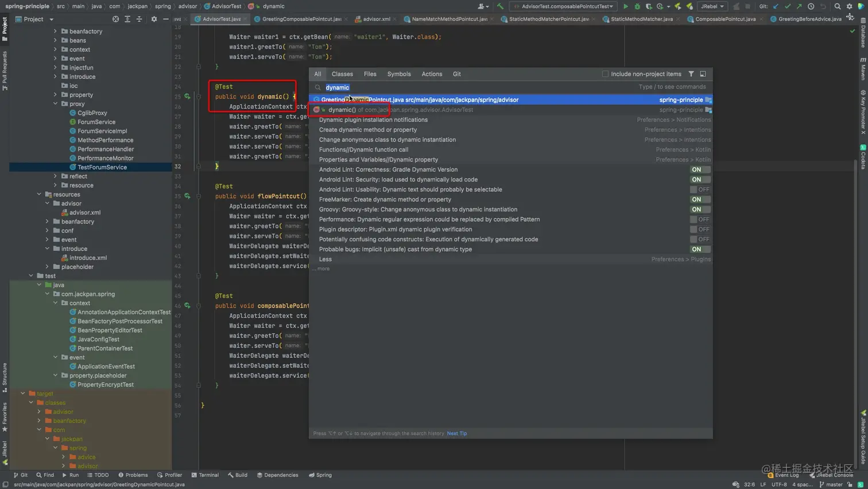This screenshot has width=868, height=489.
Task: Toggle load used to dynamically load code switch
Action: [700, 179]
